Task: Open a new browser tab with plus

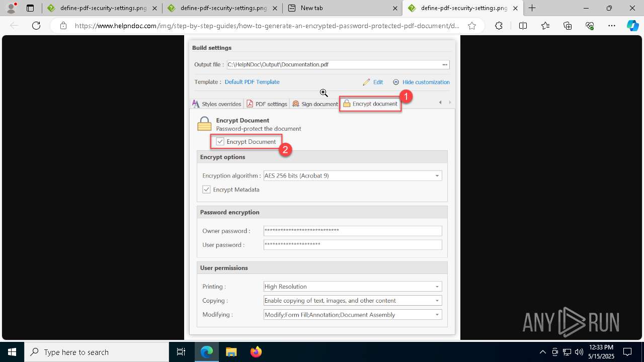Action: 532,8
